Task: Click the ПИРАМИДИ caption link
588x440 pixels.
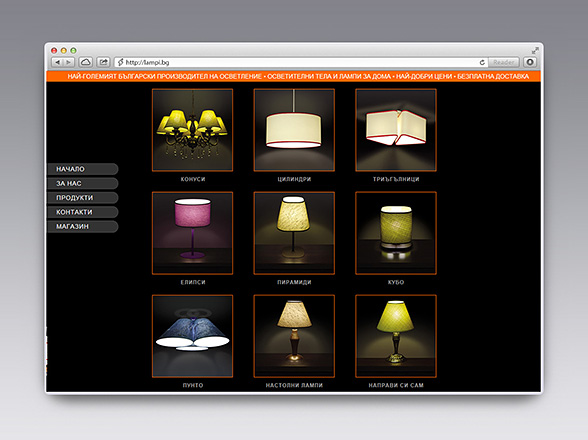Action: (294, 282)
